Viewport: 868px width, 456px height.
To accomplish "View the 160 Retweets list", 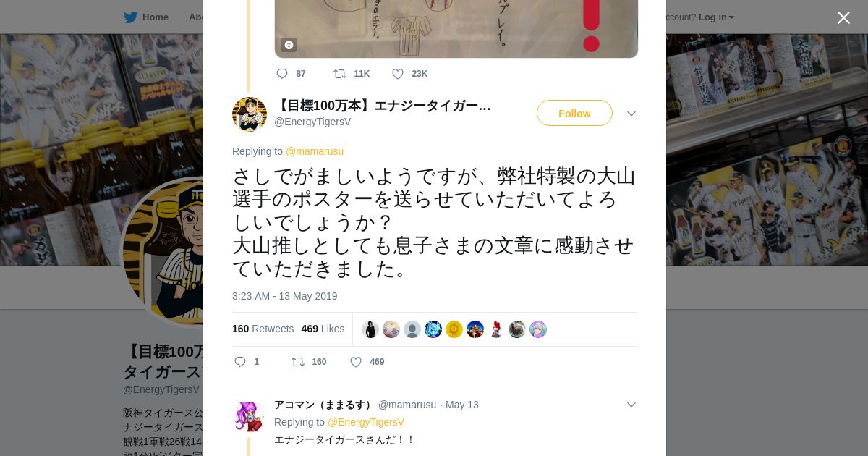I will point(263,329).
